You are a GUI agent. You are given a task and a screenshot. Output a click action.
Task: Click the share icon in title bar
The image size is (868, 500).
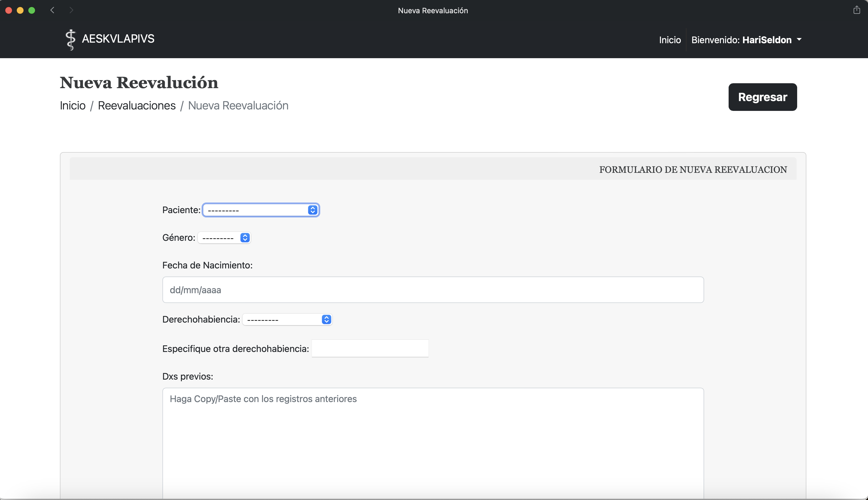click(x=857, y=10)
